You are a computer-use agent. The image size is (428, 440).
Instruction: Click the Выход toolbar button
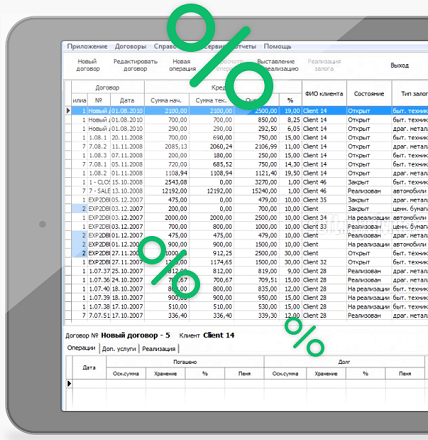[400, 65]
